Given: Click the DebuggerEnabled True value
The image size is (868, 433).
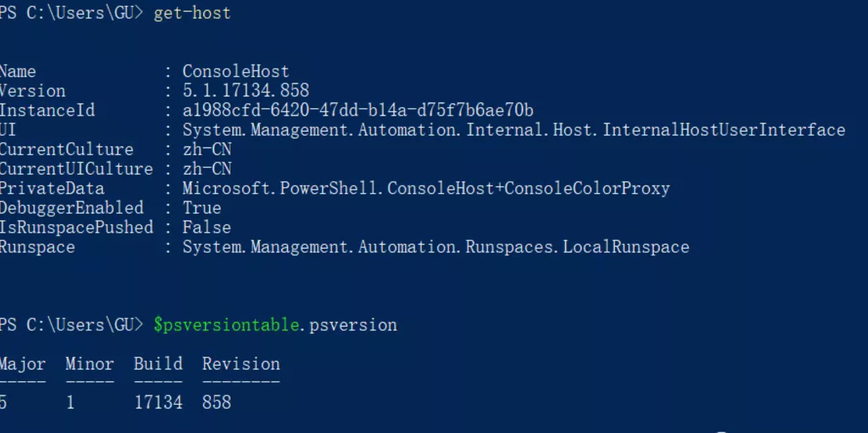Looking at the screenshot, I should point(201,208).
